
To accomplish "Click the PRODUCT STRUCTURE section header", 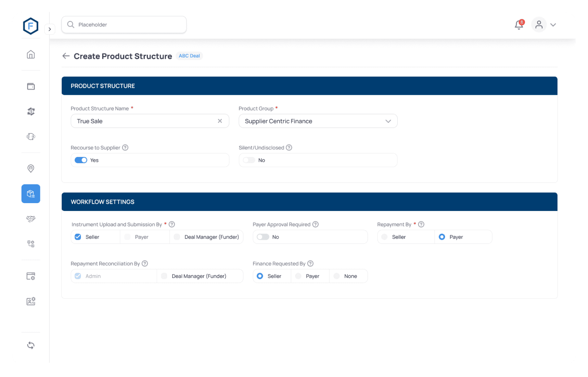I will [x=310, y=86].
